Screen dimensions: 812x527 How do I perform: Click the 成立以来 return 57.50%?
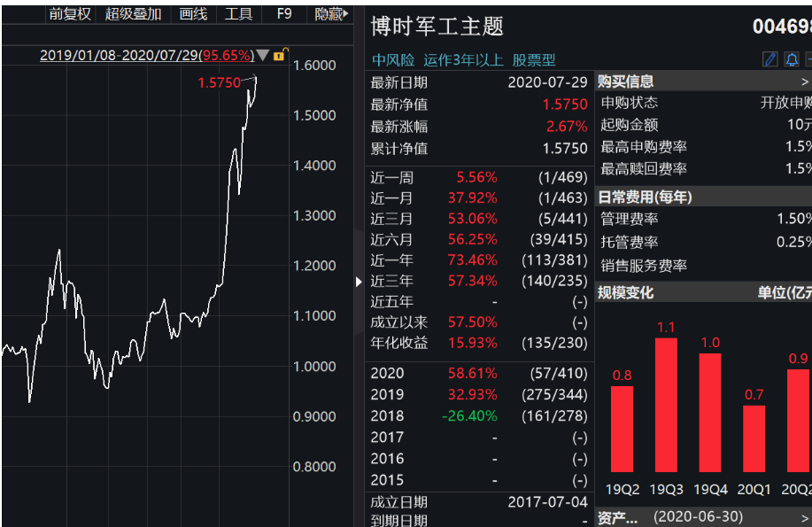[x=472, y=322]
